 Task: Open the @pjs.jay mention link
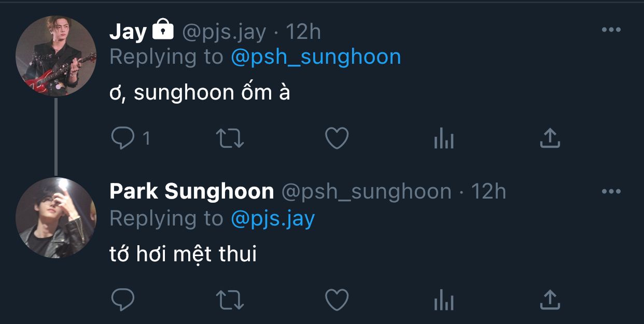273,219
